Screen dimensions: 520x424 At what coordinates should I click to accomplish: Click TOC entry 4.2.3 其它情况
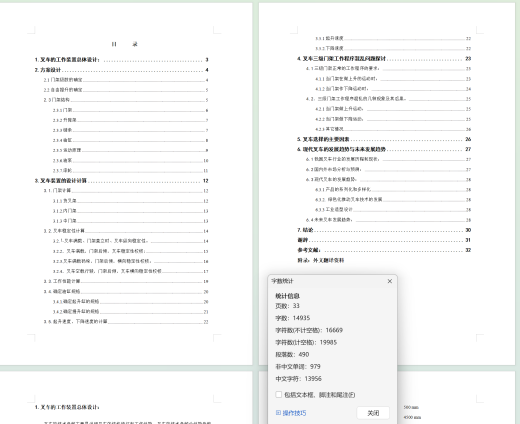pyautogui.click(x=393, y=129)
